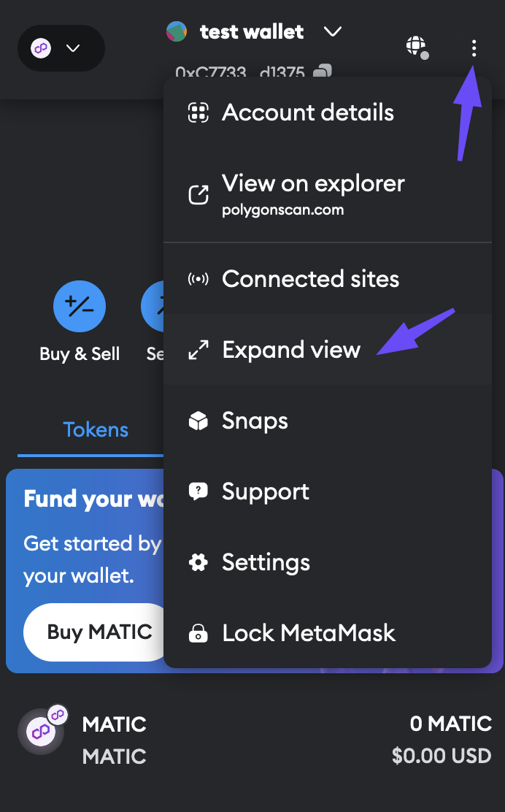This screenshot has width=505, height=812.
Task: Copy the wallet address with the copy icon
Action: pos(323,72)
